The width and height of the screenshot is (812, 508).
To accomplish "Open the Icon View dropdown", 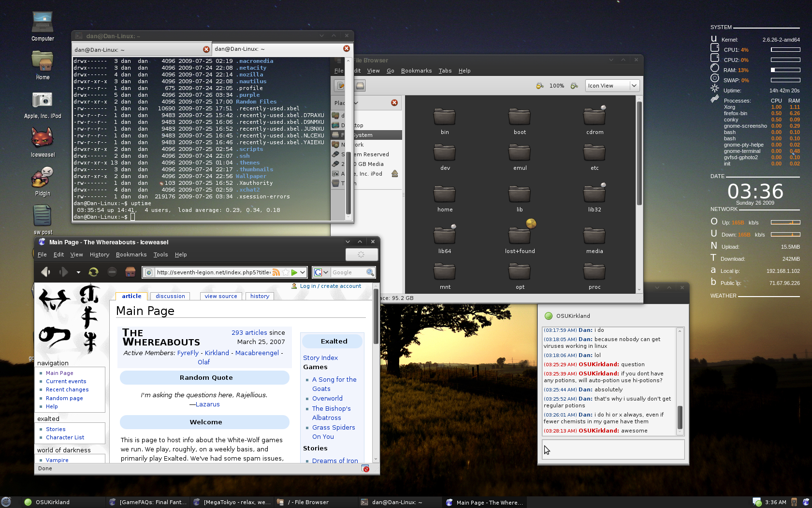I will 612,86.
